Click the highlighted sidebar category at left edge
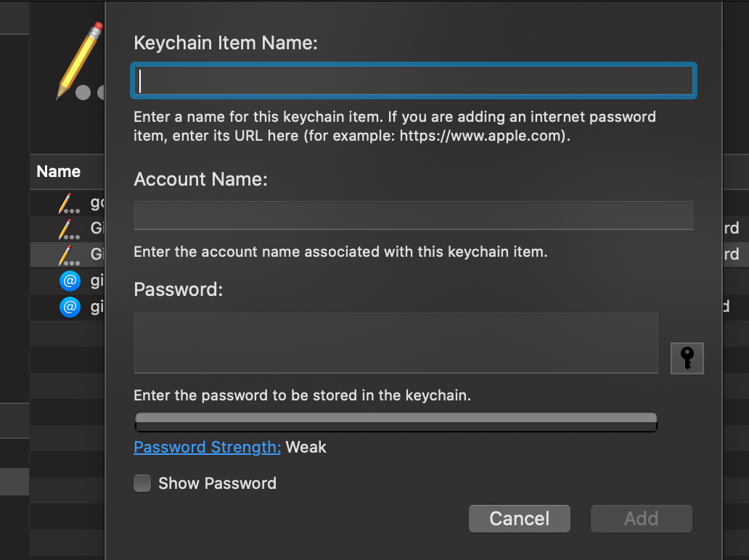 15,482
